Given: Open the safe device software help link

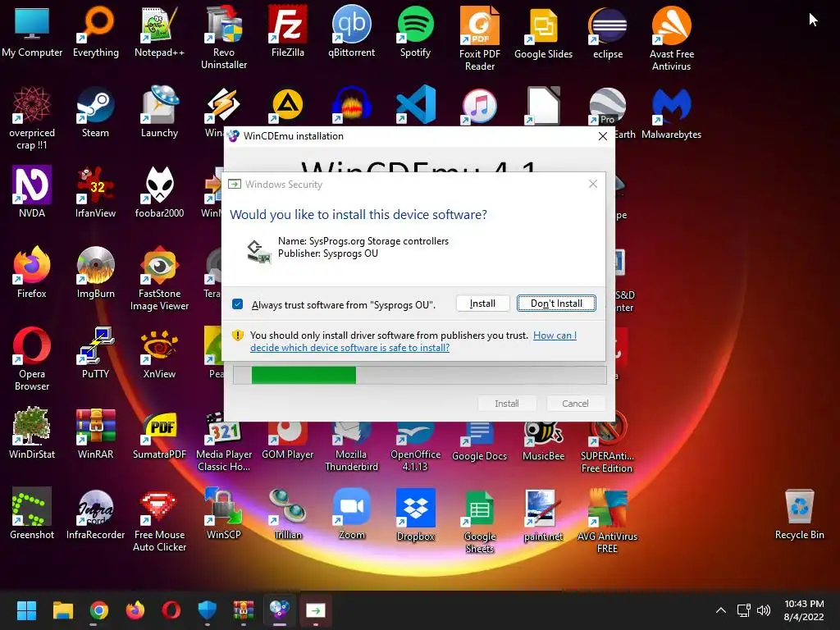Looking at the screenshot, I should pyautogui.click(x=413, y=341).
